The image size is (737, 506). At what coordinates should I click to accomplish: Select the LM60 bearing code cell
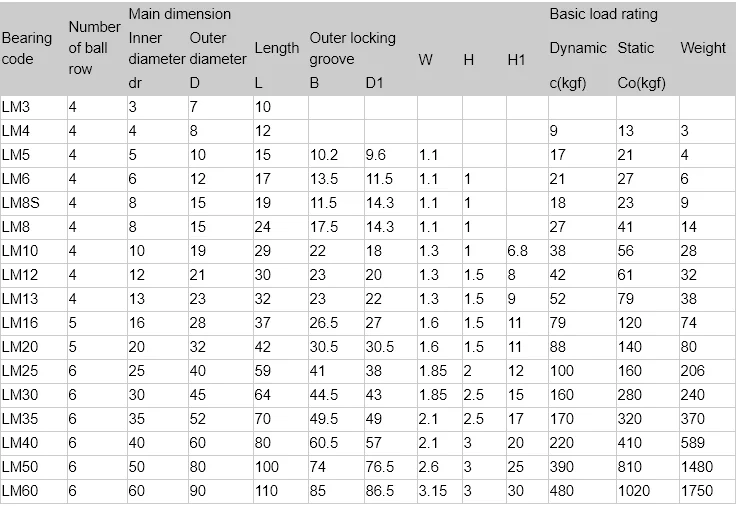pyautogui.click(x=19, y=490)
